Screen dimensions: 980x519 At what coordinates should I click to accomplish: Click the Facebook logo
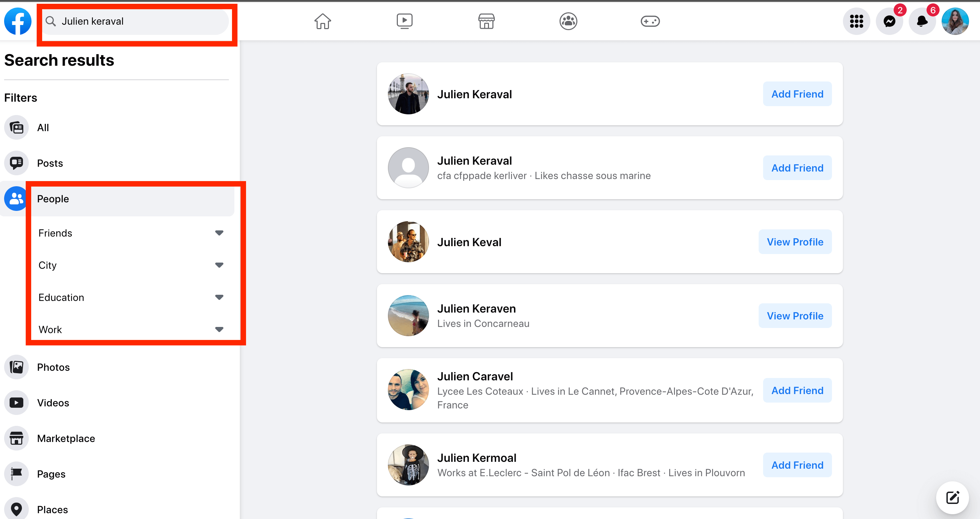(x=17, y=21)
